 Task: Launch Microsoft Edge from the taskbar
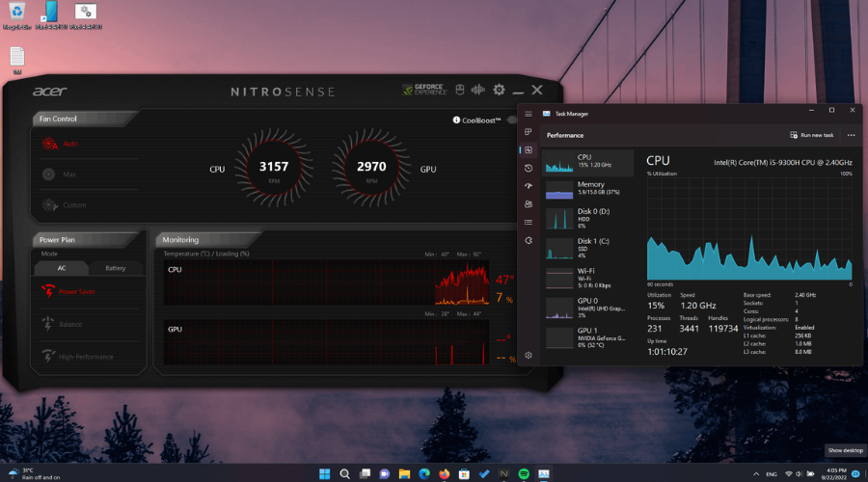click(x=424, y=473)
